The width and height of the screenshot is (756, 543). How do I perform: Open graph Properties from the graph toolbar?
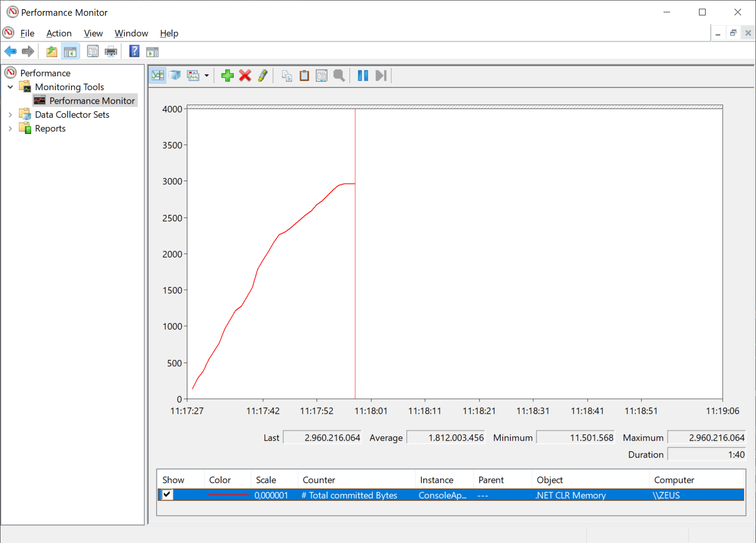321,76
